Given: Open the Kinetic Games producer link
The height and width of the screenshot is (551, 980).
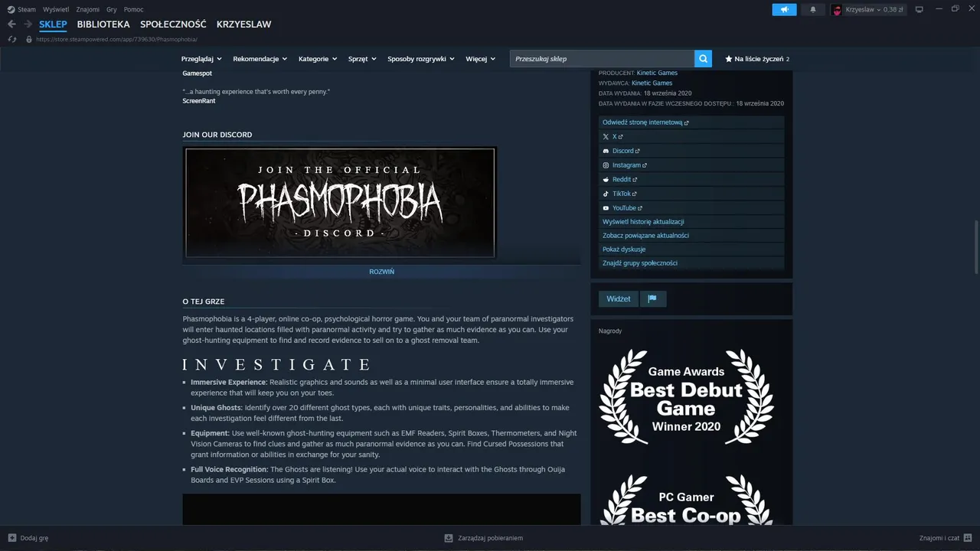Looking at the screenshot, I should pos(657,73).
